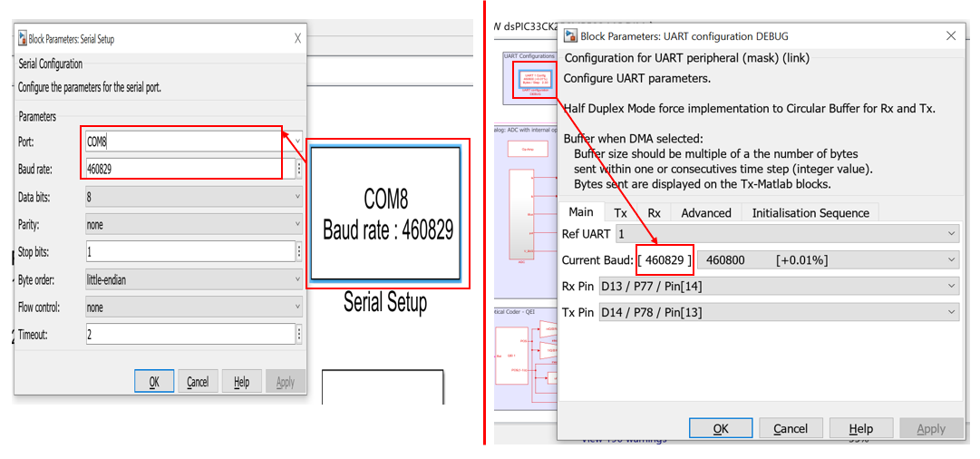Open the Stop bits options menu button
This screenshot has height=459, width=980.
[x=299, y=251]
